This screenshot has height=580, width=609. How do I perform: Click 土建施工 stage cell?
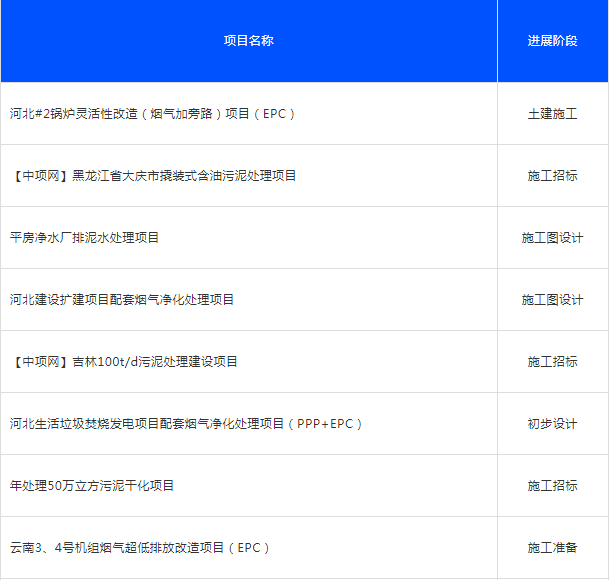(x=552, y=114)
